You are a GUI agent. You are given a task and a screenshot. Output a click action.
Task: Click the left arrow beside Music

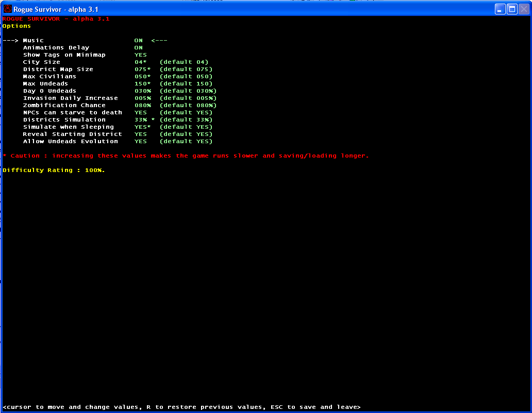pyautogui.click(x=10, y=40)
